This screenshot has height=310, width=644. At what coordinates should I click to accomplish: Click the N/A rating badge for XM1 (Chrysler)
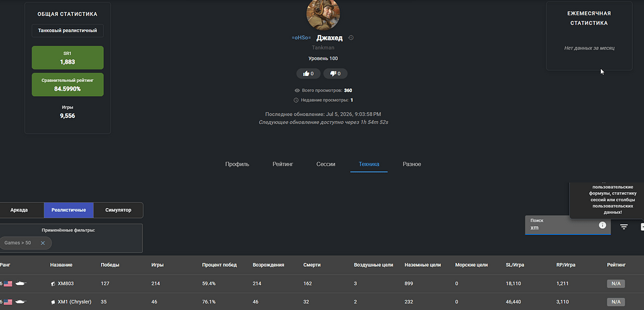coord(616,302)
